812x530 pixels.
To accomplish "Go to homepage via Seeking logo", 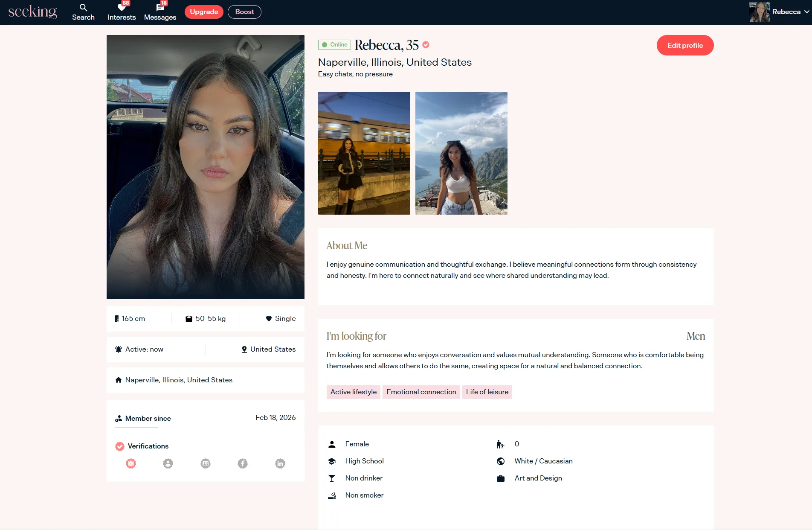I will tap(32, 12).
